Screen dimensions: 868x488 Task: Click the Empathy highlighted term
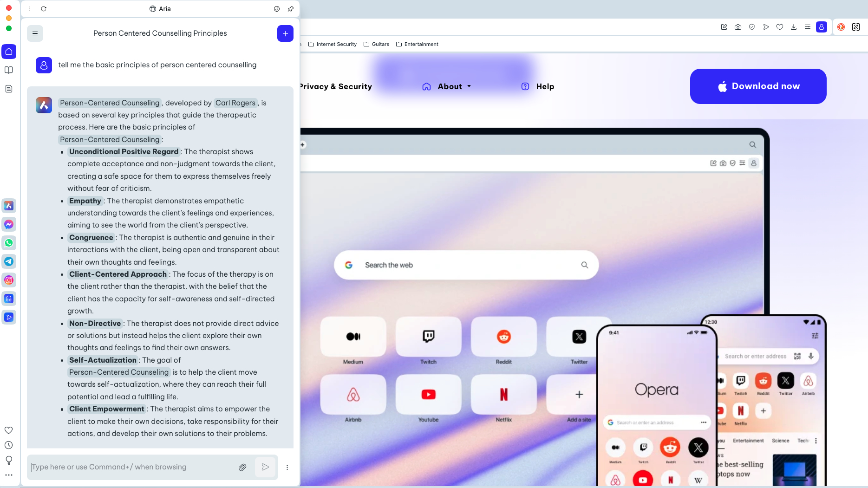coord(85,201)
